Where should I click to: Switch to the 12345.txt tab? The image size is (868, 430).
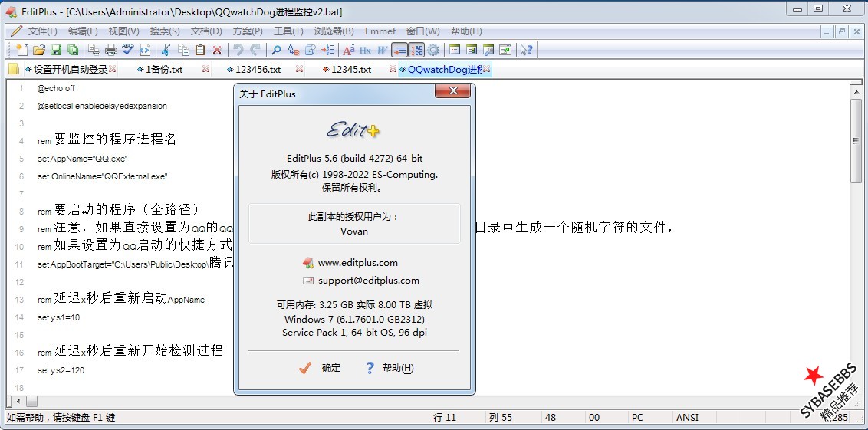(351, 70)
